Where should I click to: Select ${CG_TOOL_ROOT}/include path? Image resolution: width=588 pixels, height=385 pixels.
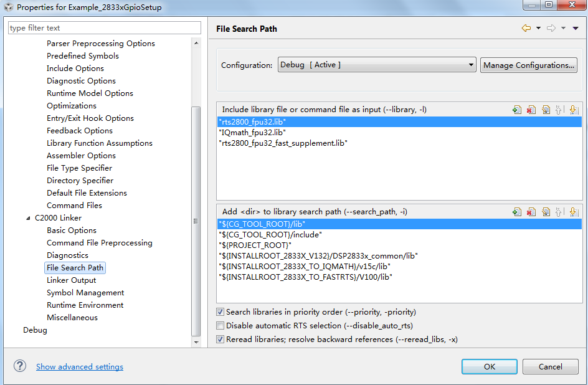(x=399, y=235)
